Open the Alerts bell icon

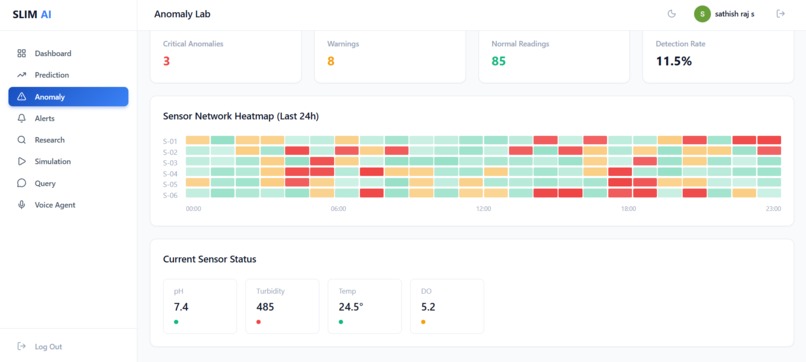22,118
